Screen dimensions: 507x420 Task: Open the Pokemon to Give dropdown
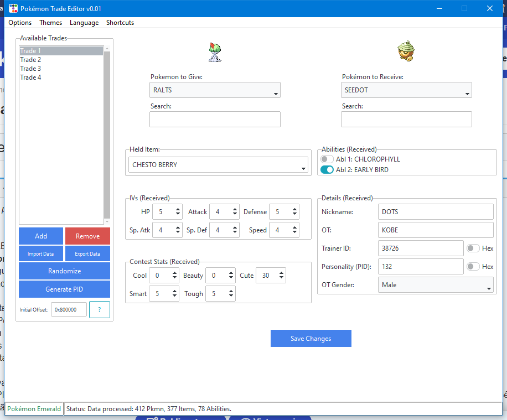click(x=215, y=90)
